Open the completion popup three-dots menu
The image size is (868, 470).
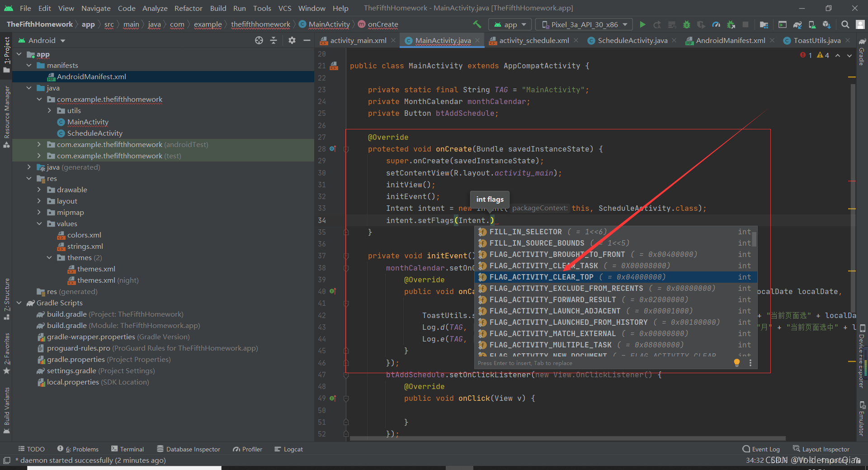point(750,363)
